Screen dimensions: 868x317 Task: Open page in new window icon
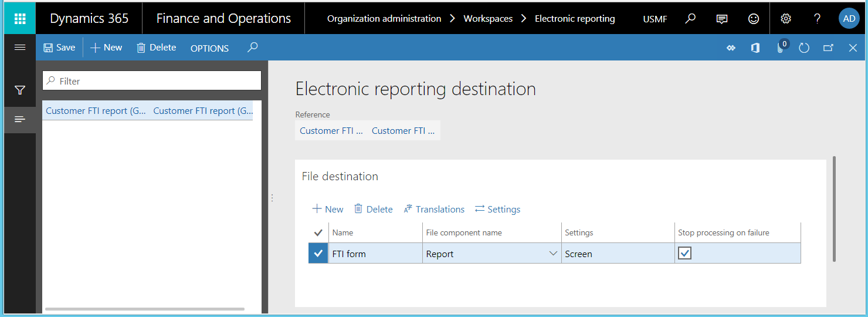click(x=828, y=48)
